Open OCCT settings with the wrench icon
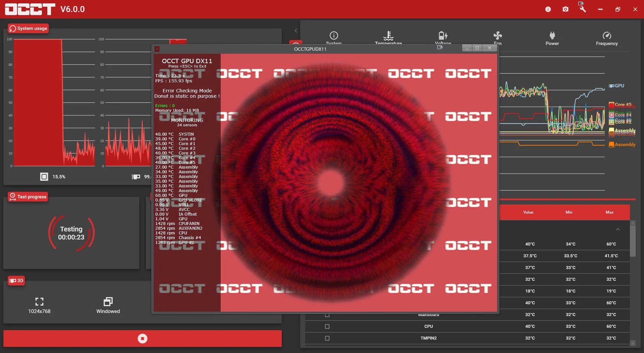Viewport: 644px width, 353px height. (583, 9)
